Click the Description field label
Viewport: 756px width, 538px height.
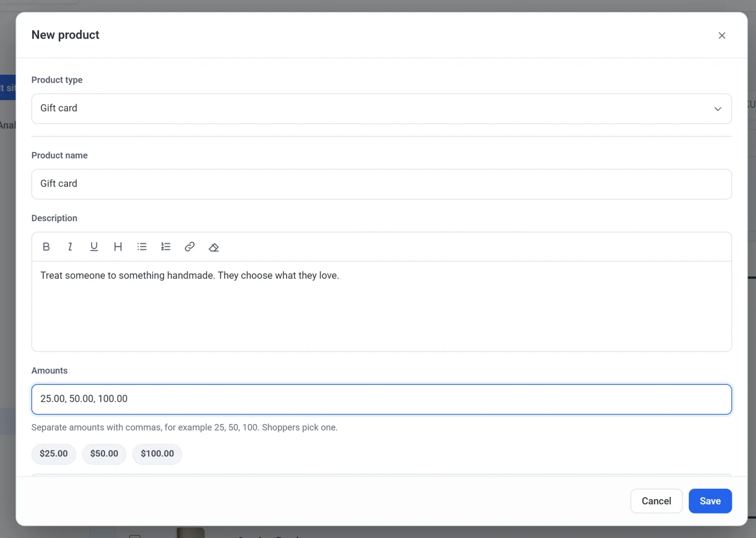(54, 218)
